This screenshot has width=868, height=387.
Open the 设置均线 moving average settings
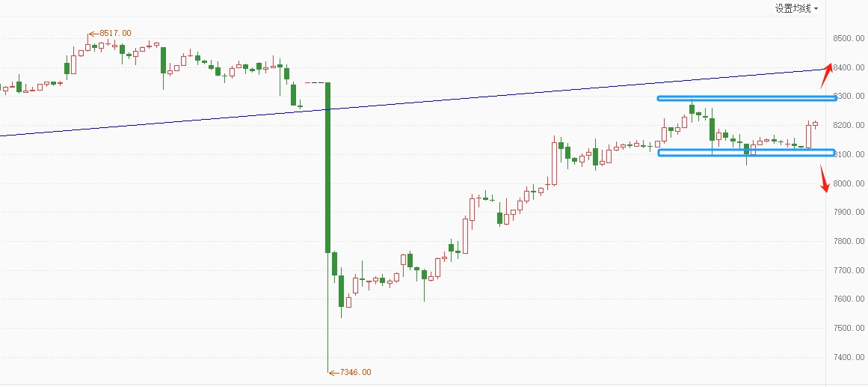(792, 8)
